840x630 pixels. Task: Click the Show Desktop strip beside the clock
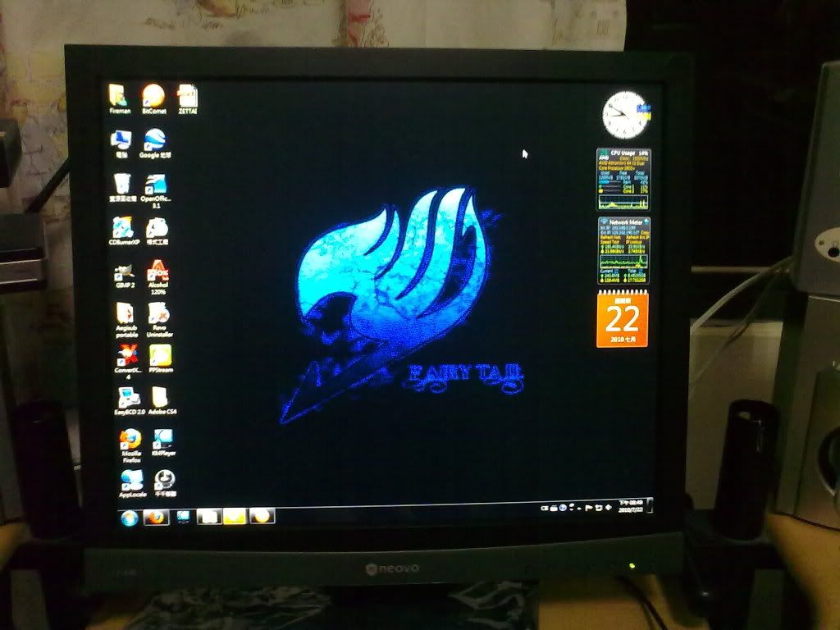pos(650,505)
